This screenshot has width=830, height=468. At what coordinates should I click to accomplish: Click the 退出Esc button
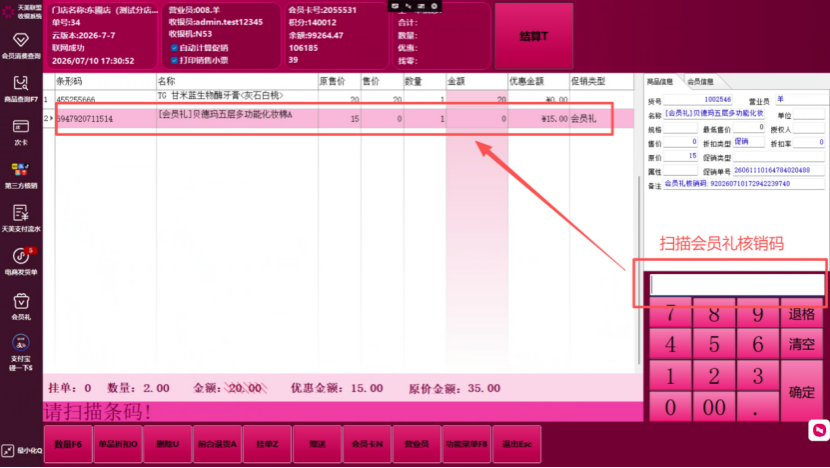point(517,444)
